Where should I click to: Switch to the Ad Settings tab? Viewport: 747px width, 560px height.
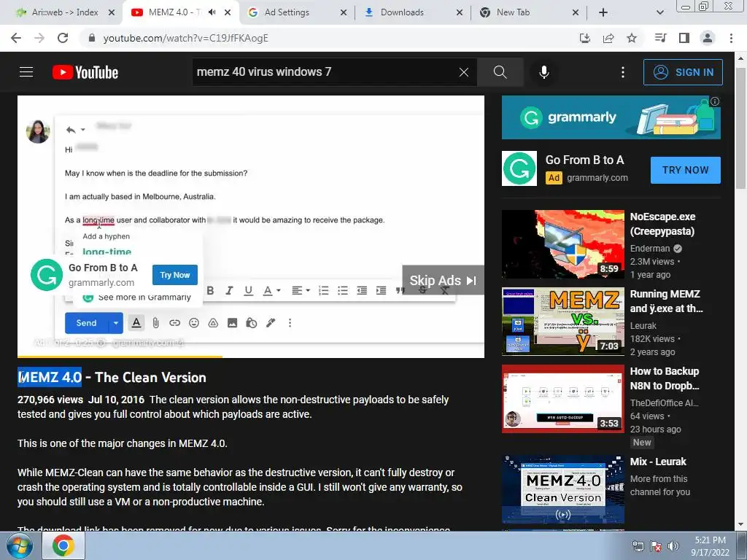pos(286,12)
